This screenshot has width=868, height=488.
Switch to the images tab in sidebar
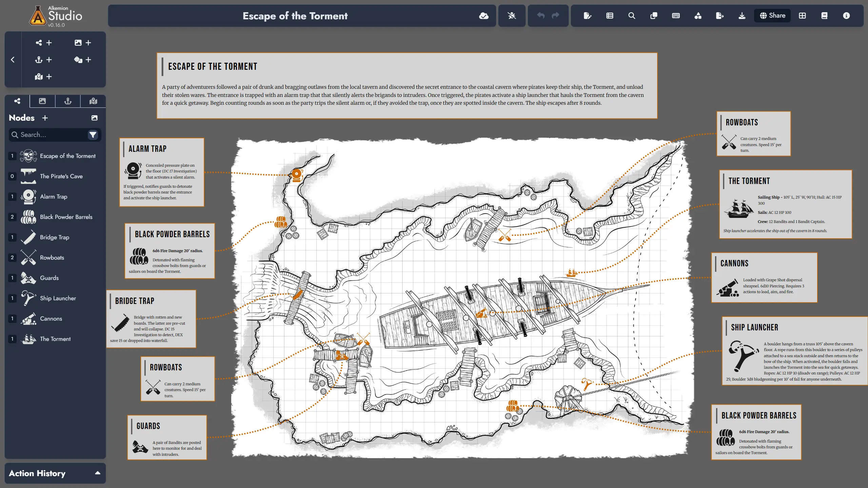coord(42,101)
